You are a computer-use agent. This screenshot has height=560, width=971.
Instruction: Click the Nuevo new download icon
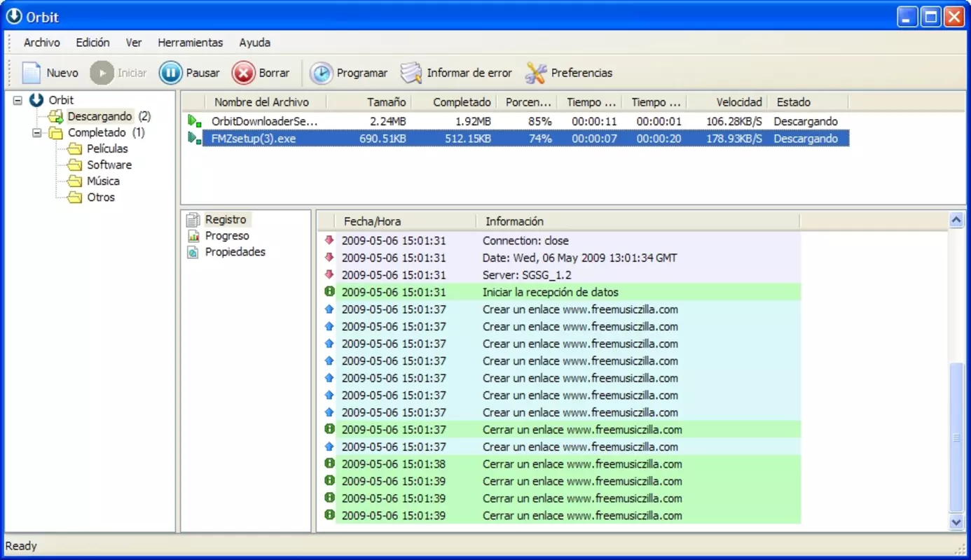point(32,73)
